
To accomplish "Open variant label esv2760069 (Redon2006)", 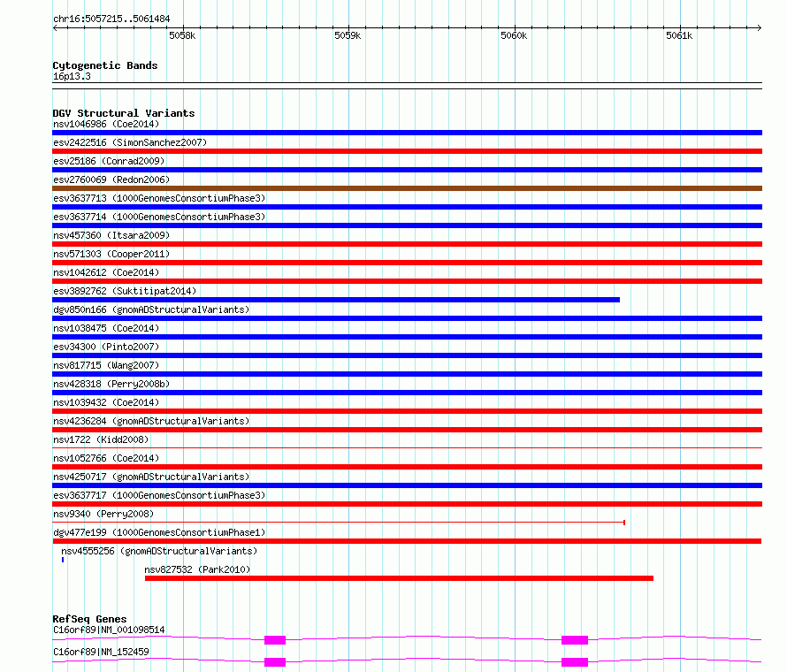I will coord(111,179).
